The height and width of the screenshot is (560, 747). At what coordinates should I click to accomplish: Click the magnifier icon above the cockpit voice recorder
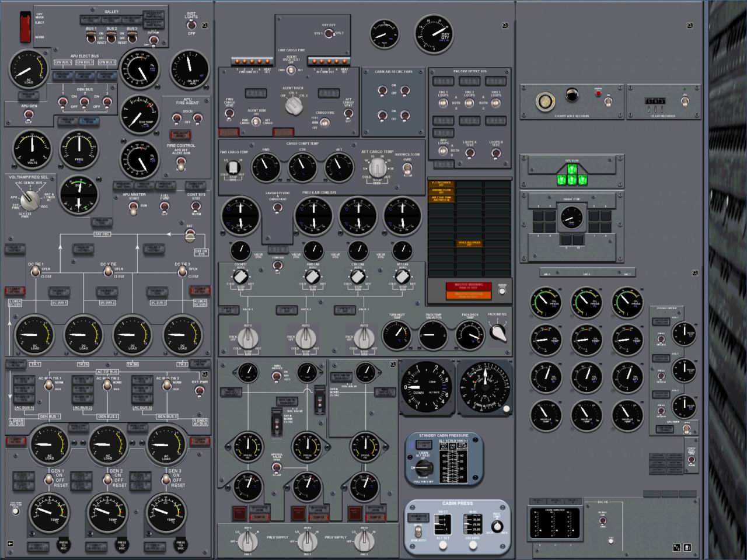pos(690,26)
